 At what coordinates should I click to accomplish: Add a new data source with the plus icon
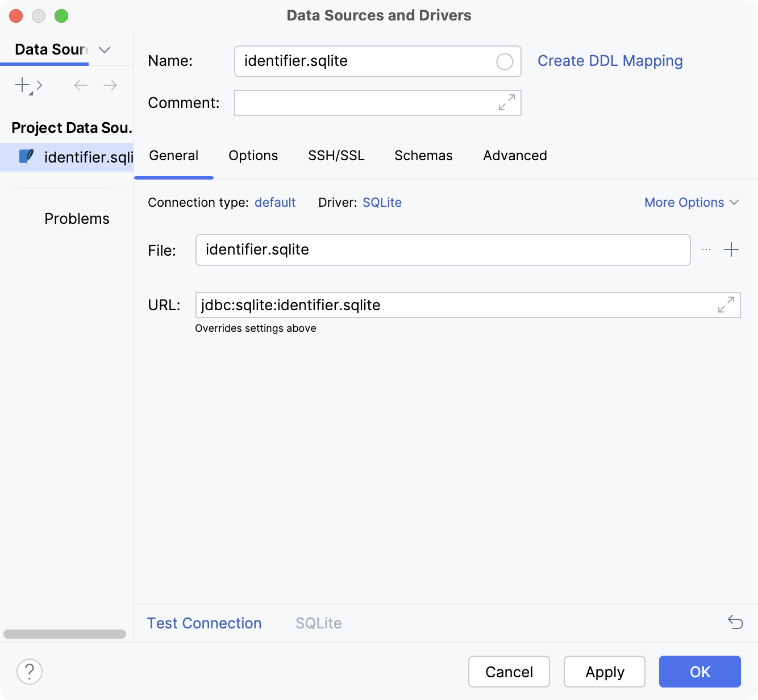tap(22, 85)
